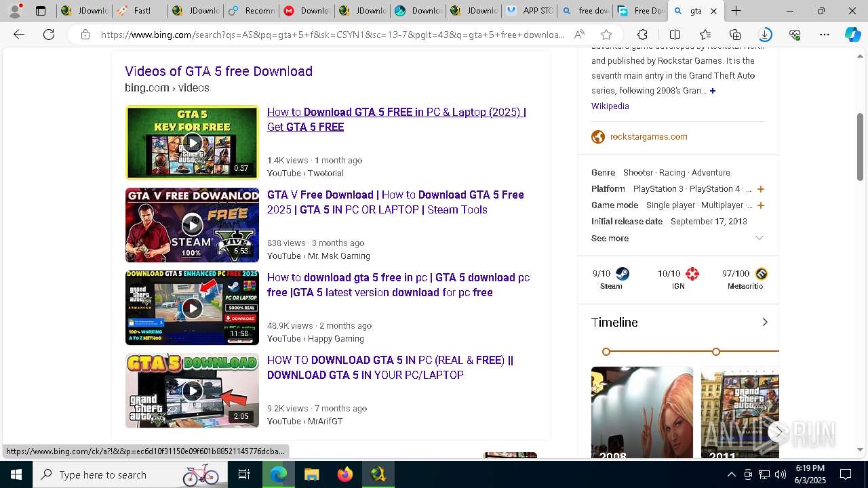Open File Explorer from the taskbar
Image resolution: width=868 pixels, height=488 pixels.
(312, 474)
